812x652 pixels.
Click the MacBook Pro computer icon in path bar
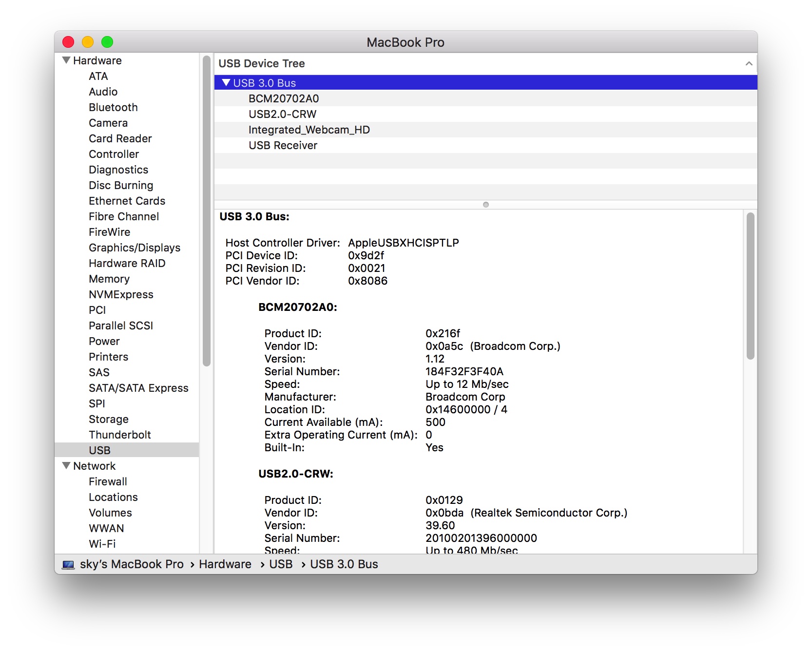click(68, 564)
